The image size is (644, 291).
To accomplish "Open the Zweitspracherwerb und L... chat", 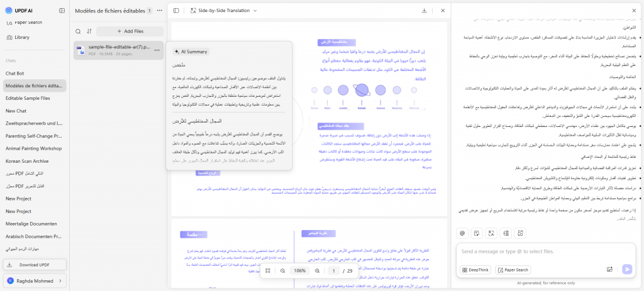I will pyautogui.click(x=34, y=124).
